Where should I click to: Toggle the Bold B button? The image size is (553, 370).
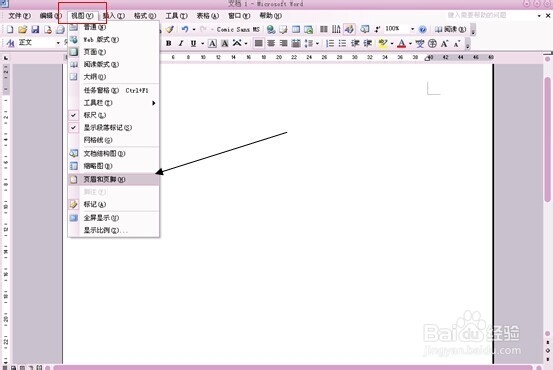pos(169,43)
